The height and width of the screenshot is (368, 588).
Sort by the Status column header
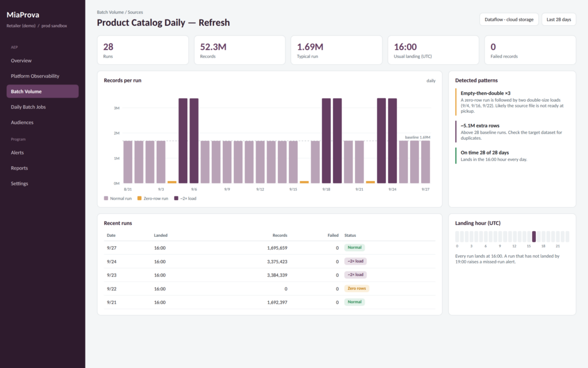[350, 235]
